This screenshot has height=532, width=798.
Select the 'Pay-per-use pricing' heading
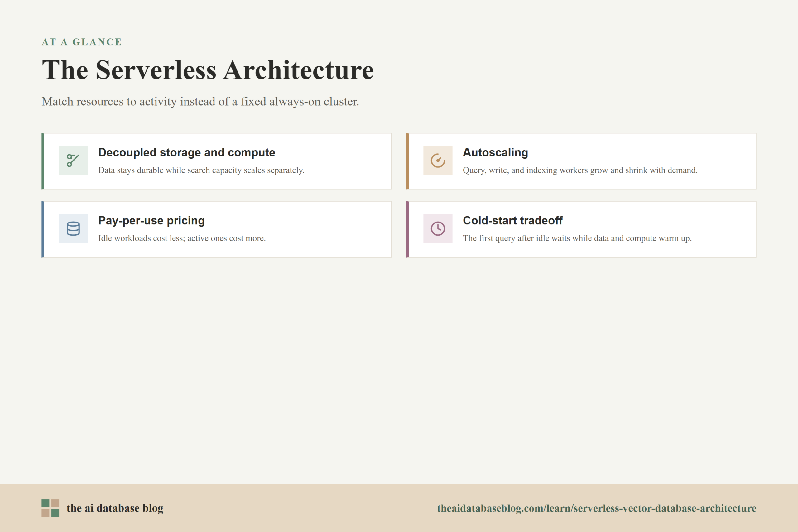151,221
